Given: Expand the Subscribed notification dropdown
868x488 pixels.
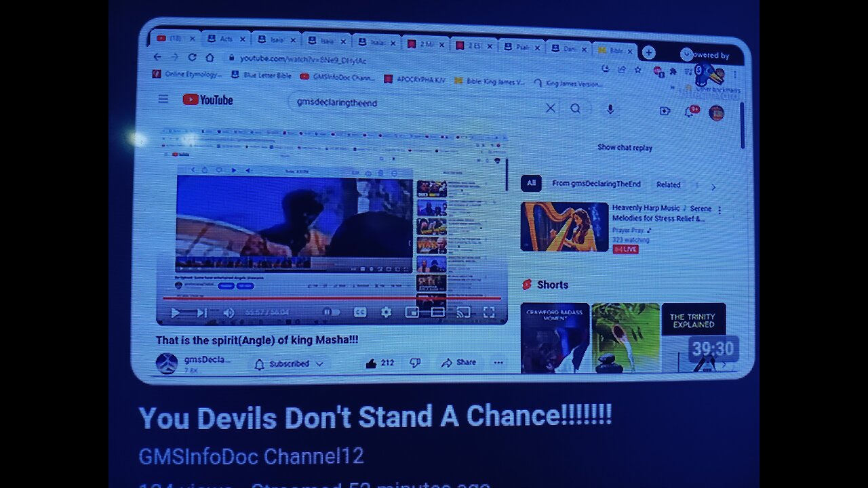Looking at the screenshot, I should 288,364.
